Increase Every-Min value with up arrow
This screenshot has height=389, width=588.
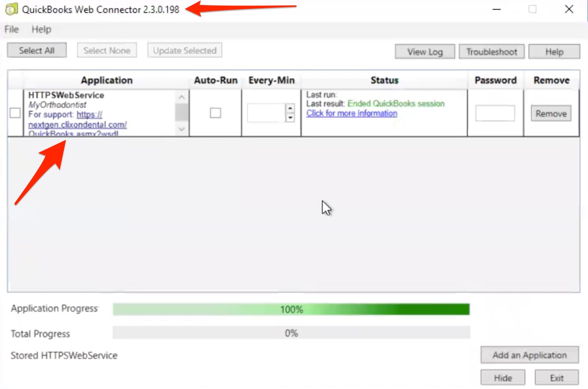click(x=290, y=108)
